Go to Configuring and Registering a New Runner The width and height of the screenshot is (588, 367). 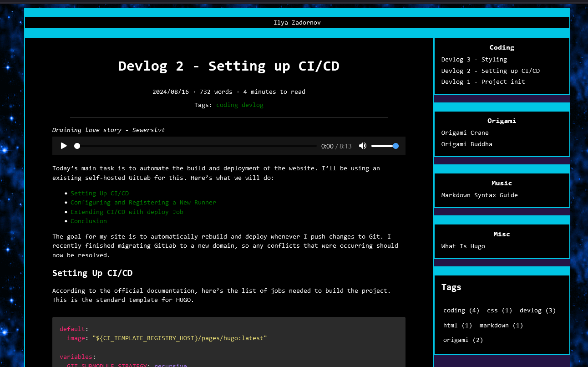(x=143, y=202)
